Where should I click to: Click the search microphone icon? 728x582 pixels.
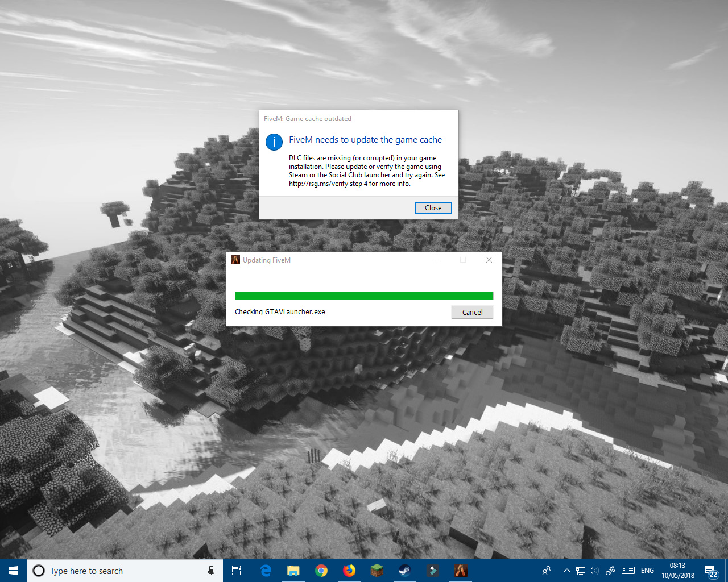(x=211, y=571)
